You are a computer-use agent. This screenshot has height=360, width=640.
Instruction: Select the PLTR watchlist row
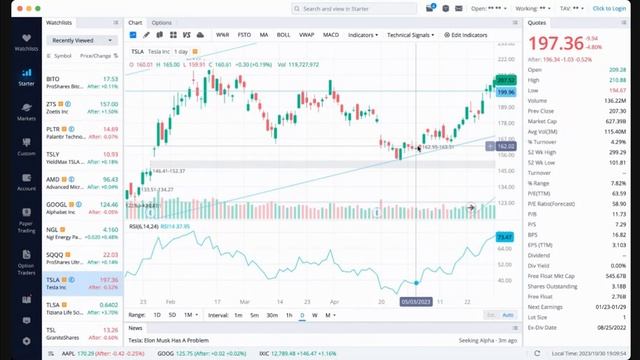[x=82, y=133]
